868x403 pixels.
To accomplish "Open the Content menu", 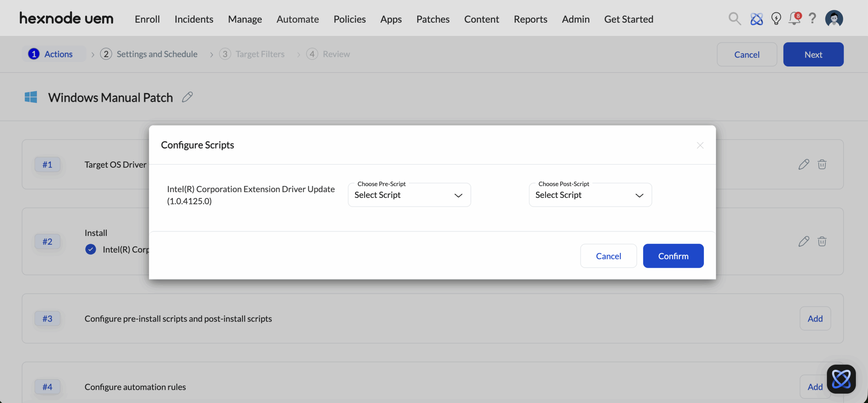I will pos(481,19).
